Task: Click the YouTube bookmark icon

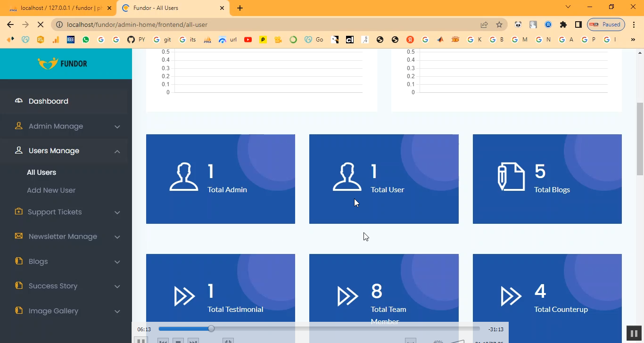Action: pos(248,40)
